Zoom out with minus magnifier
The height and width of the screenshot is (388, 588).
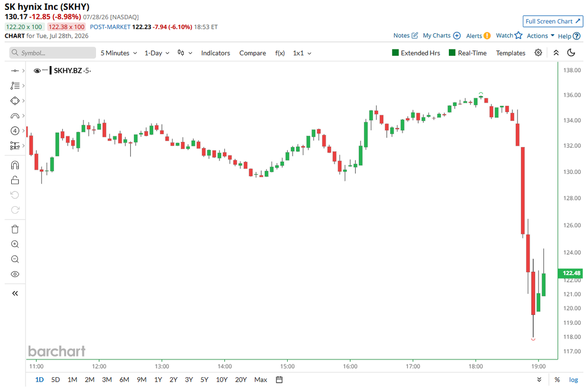coord(15,259)
